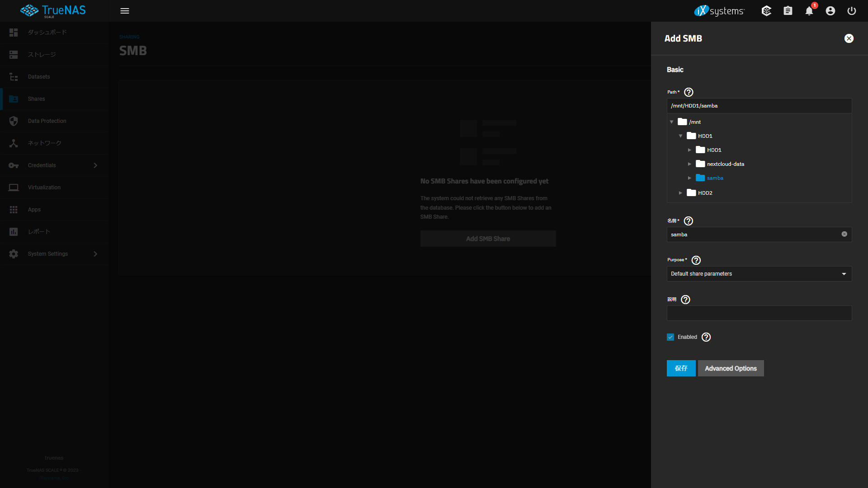
Task: Click the Purpose help question icon
Action: 696,260
